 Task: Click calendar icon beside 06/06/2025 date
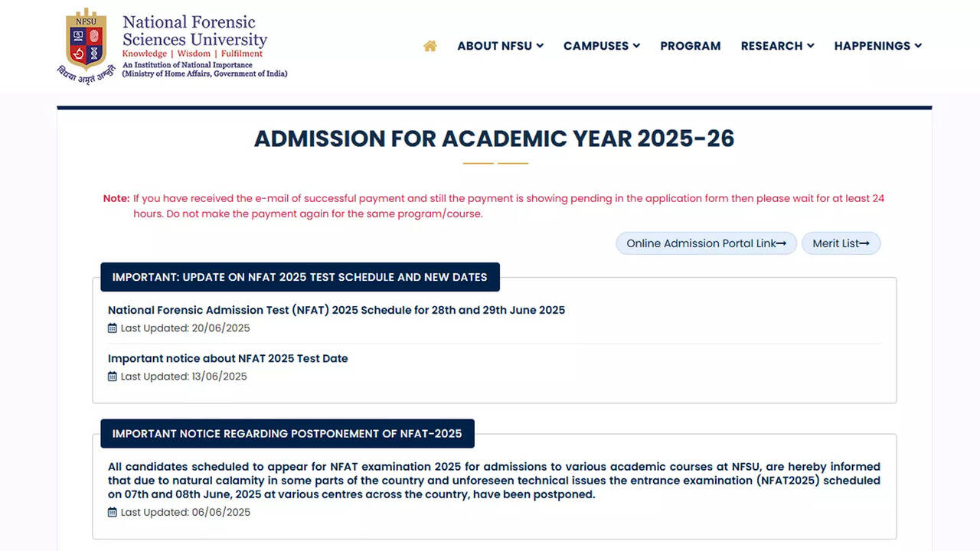(x=113, y=512)
